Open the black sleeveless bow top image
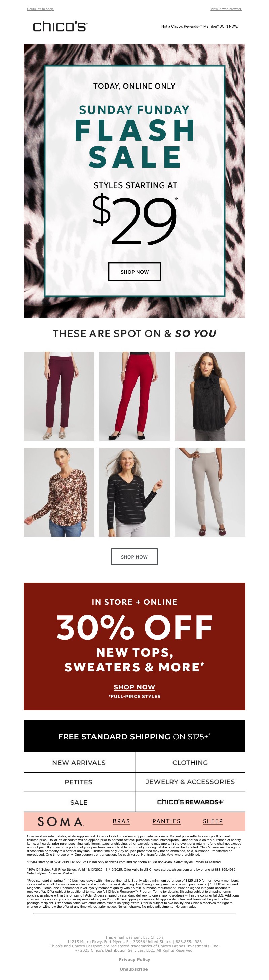This screenshot has width=269, height=980. click(210, 396)
